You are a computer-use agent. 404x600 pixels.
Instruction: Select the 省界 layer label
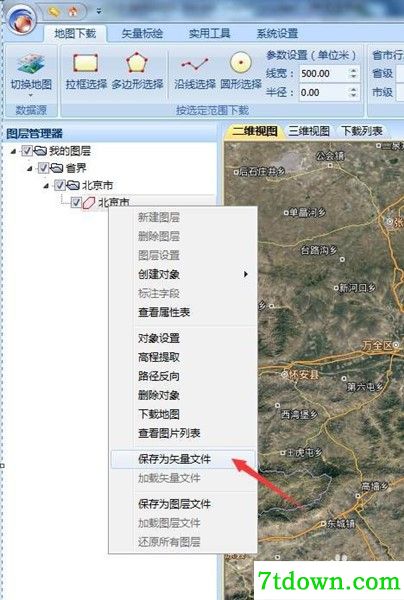[76, 168]
